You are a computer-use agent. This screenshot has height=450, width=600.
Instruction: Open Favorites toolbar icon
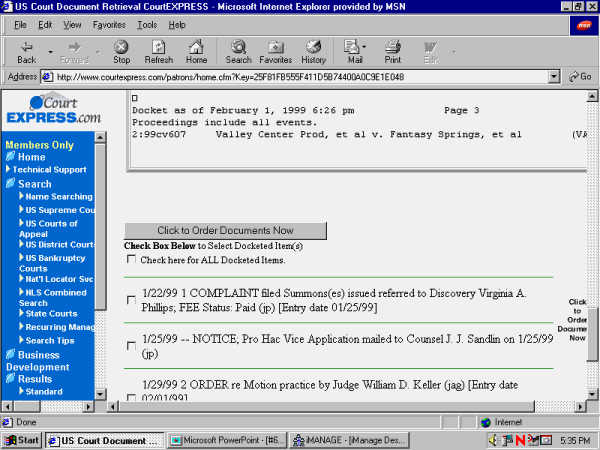pos(275,51)
